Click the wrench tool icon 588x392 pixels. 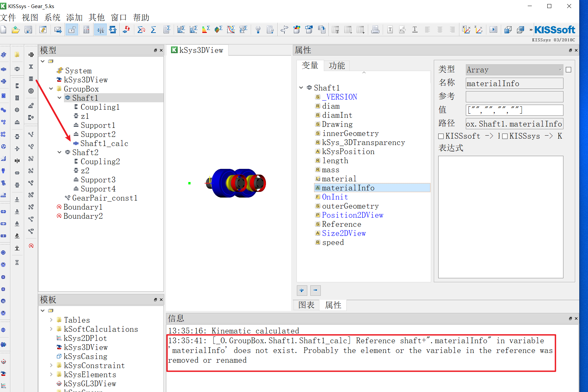coord(258,30)
